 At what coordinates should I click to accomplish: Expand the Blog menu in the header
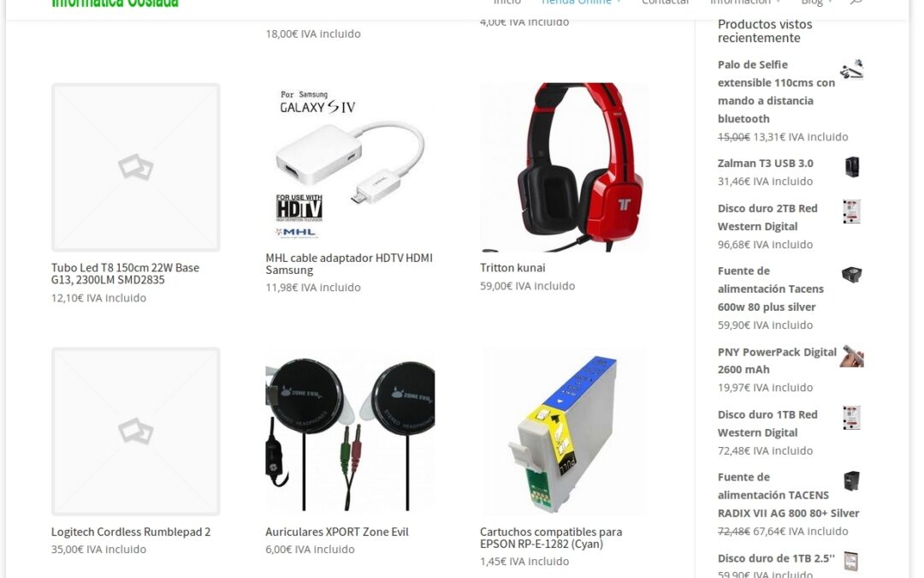816,3
